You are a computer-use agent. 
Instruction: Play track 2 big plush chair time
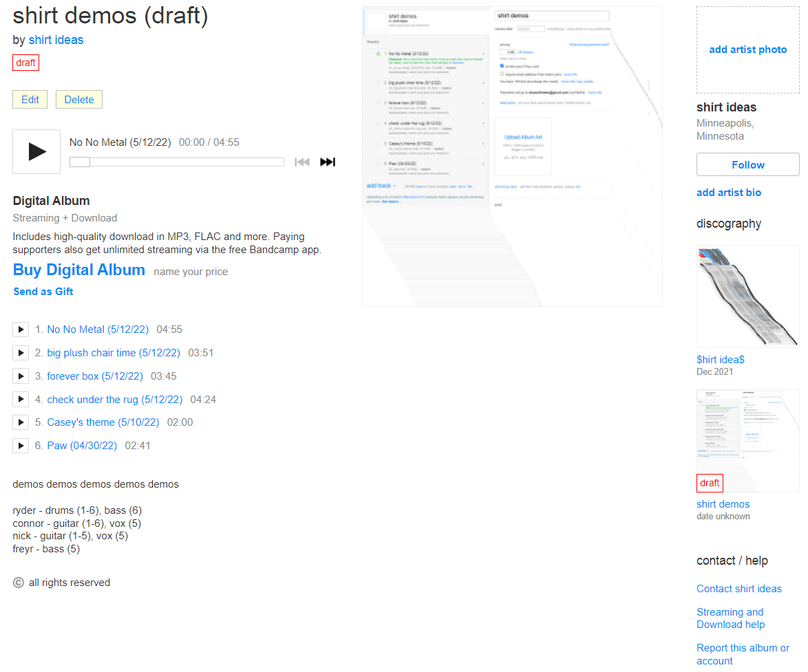tap(21, 353)
